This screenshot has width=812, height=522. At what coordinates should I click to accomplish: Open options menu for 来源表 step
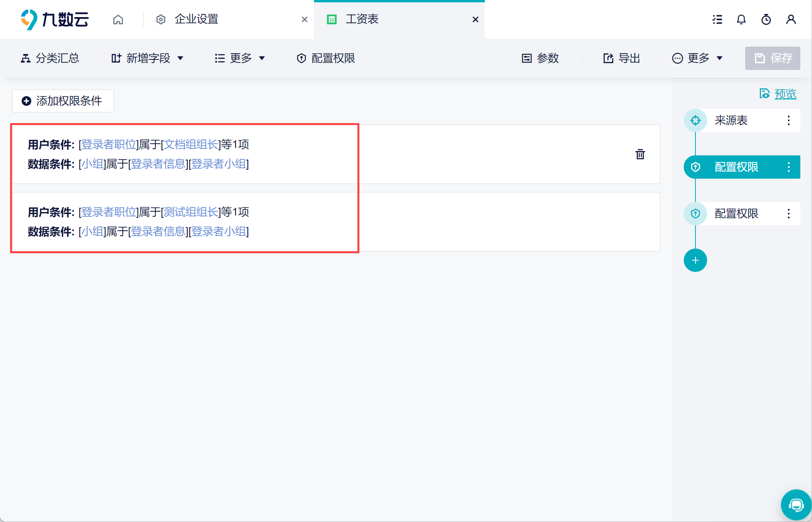(788, 120)
